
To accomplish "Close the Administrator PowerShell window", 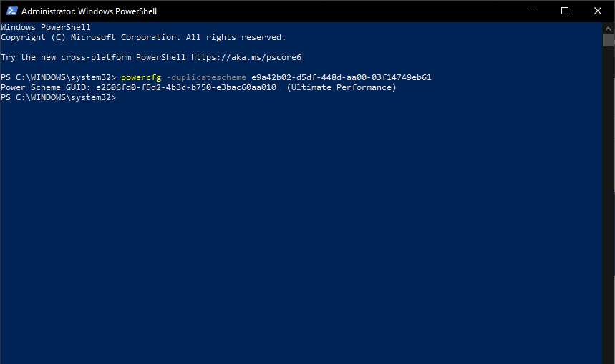I will click(598, 11).
